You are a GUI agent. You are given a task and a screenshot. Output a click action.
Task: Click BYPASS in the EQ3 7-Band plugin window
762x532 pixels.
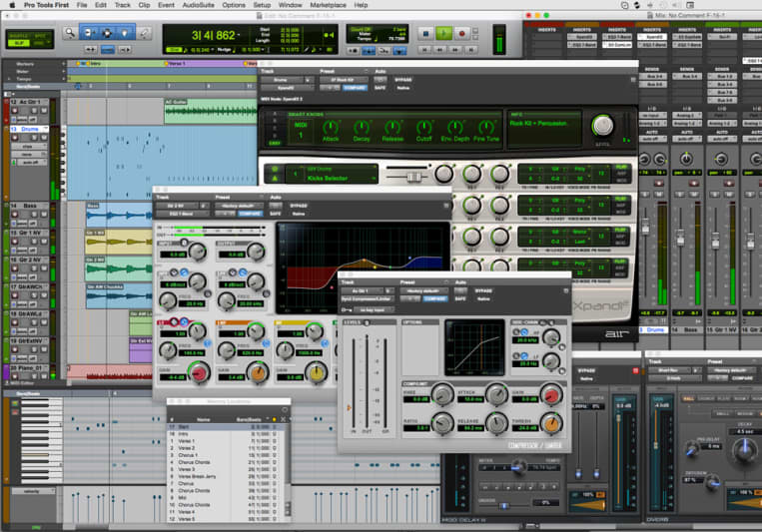point(299,206)
